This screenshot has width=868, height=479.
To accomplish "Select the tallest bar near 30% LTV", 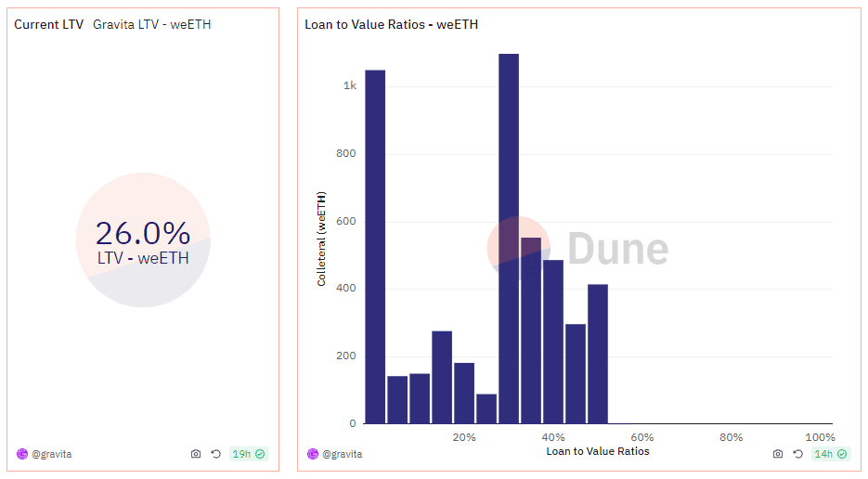I will [x=509, y=239].
